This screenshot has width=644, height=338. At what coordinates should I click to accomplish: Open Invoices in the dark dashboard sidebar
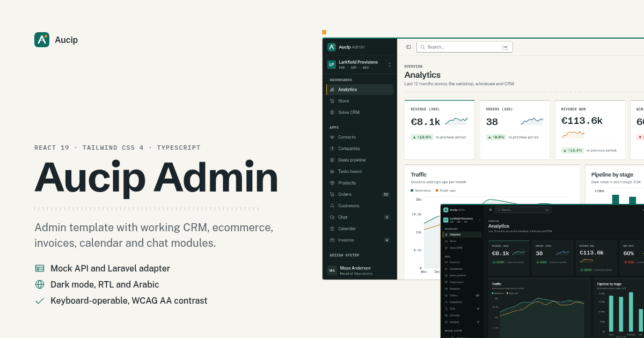[x=462, y=322]
